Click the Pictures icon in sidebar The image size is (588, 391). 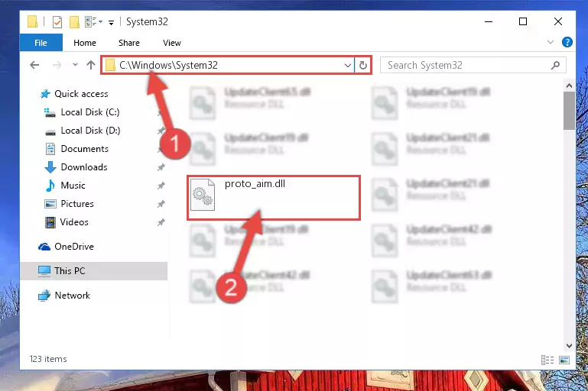pyautogui.click(x=50, y=204)
